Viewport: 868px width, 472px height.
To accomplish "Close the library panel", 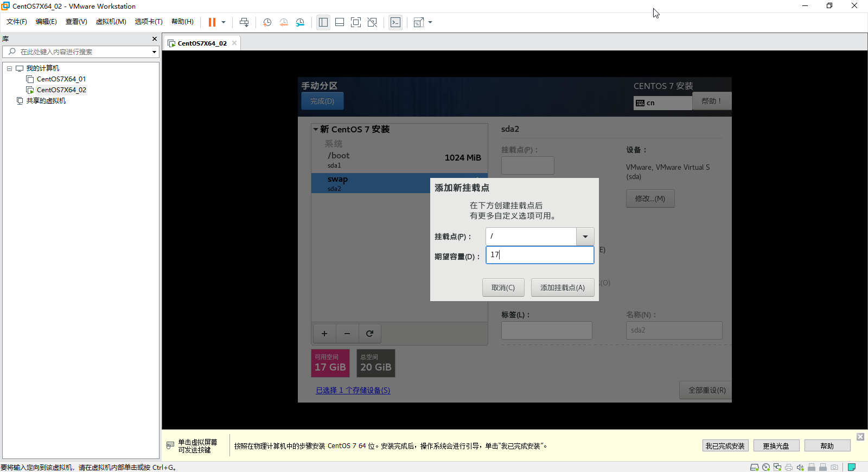I will (155, 39).
